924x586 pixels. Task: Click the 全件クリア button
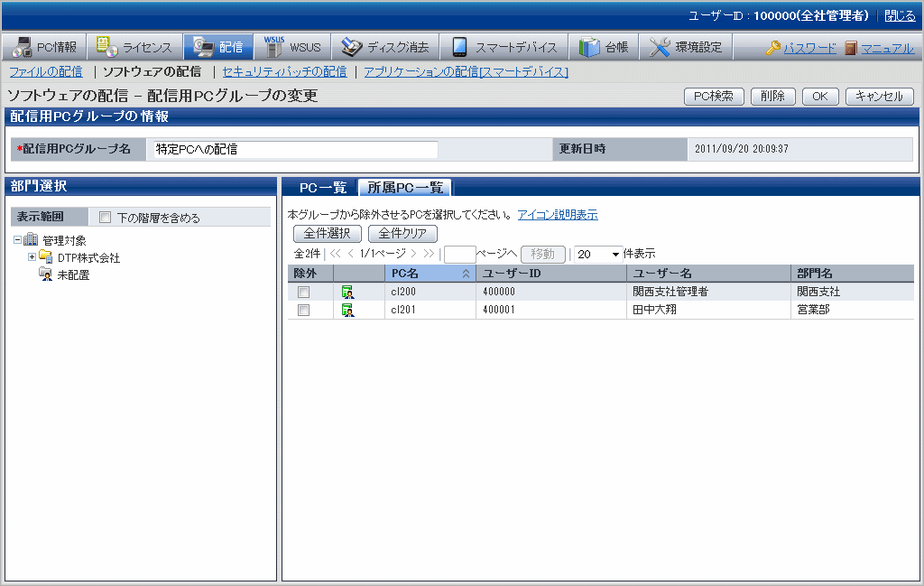coord(402,234)
